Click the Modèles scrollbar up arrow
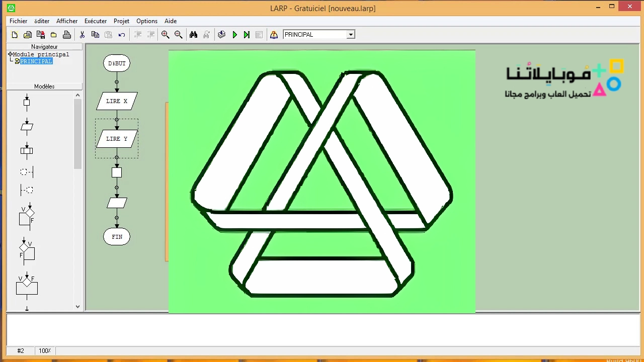The width and height of the screenshot is (644, 362). [77, 95]
